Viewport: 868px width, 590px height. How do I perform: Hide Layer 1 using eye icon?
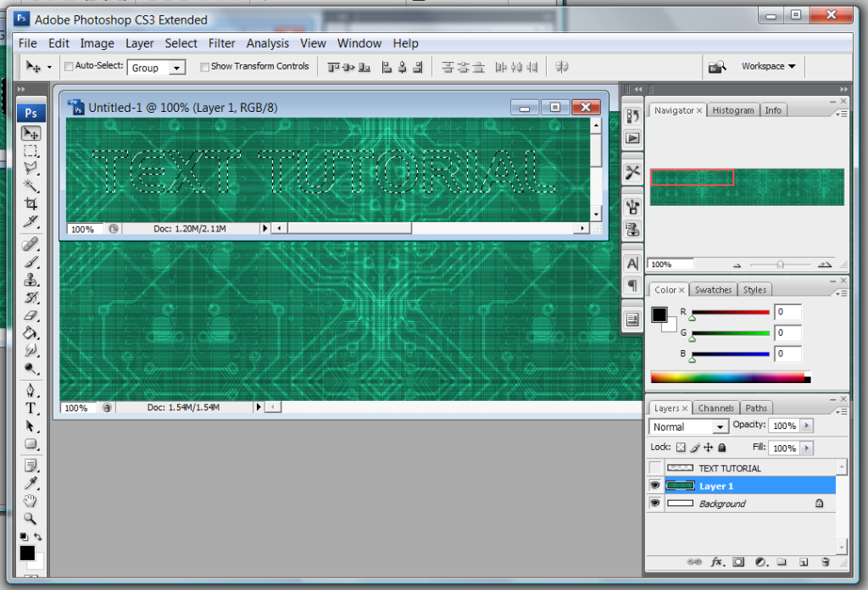[654, 486]
